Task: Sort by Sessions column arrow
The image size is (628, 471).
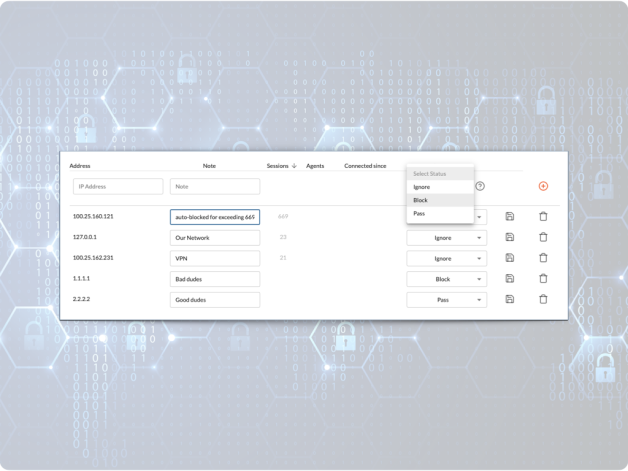Action: click(x=294, y=166)
